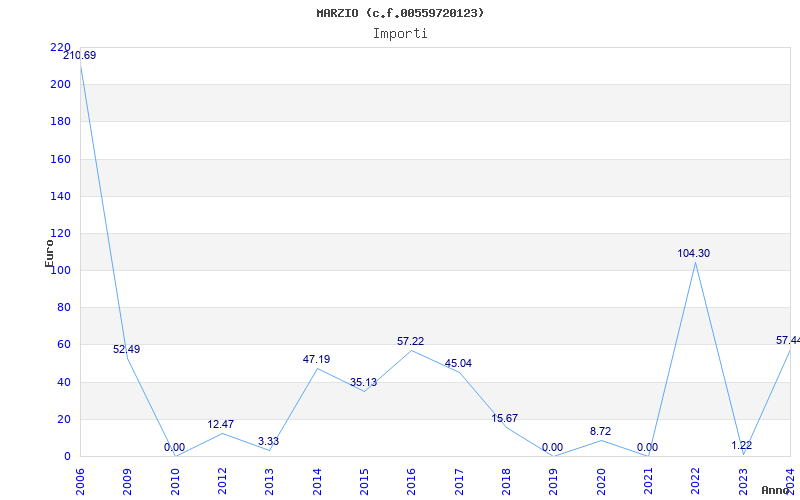The width and height of the screenshot is (800, 500).
Task: Click the 0.00 label above 2019
Action: 553,447
